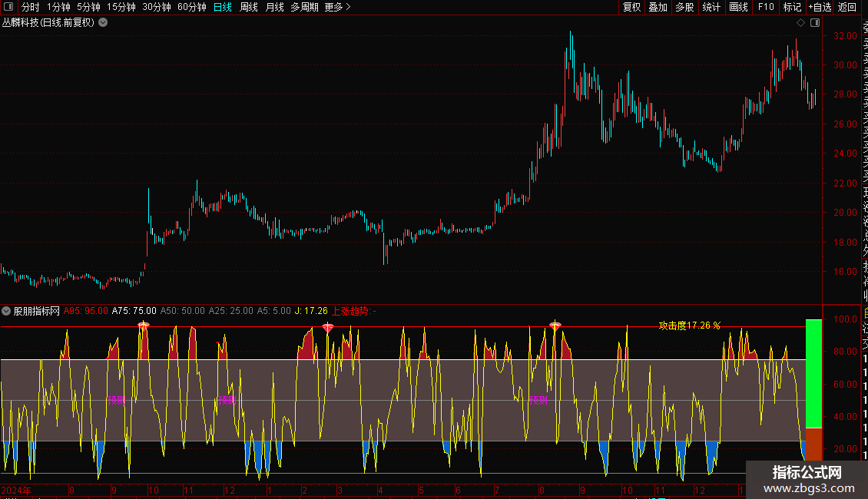Viewport: 868px width, 499px height.
Task: Select the A50: 50.00 readout
Action: point(183,311)
